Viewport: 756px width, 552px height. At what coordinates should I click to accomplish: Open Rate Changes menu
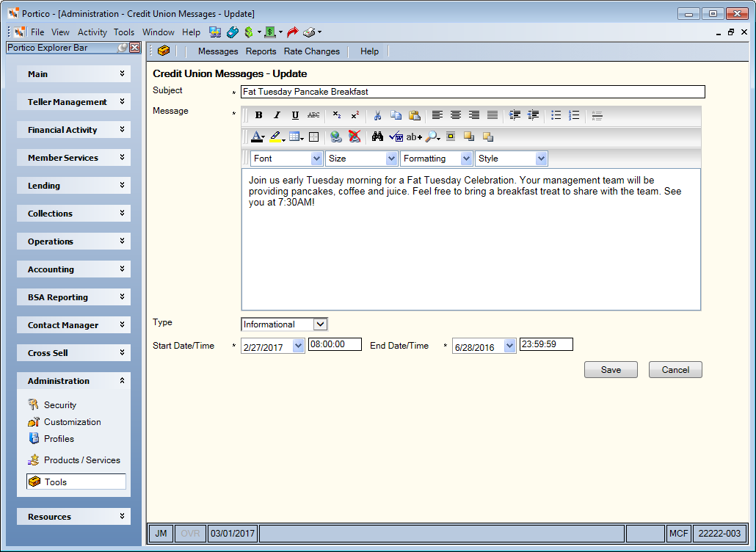click(311, 51)
